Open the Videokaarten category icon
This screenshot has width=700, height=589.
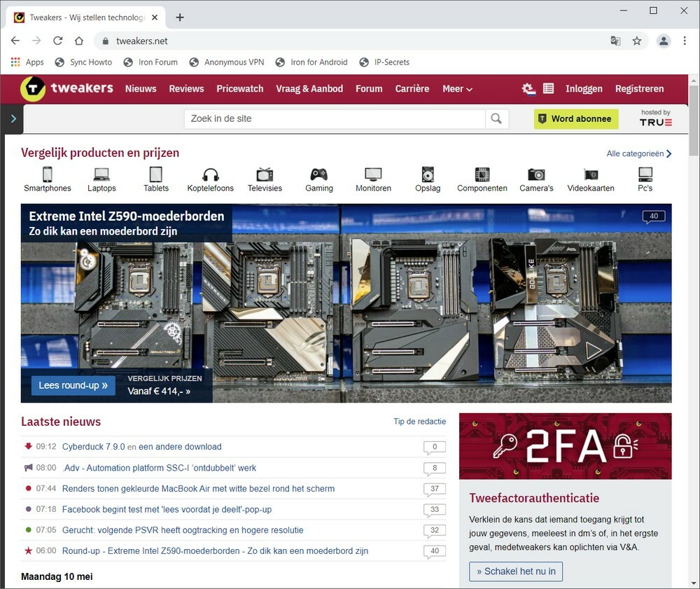point(591,174)
